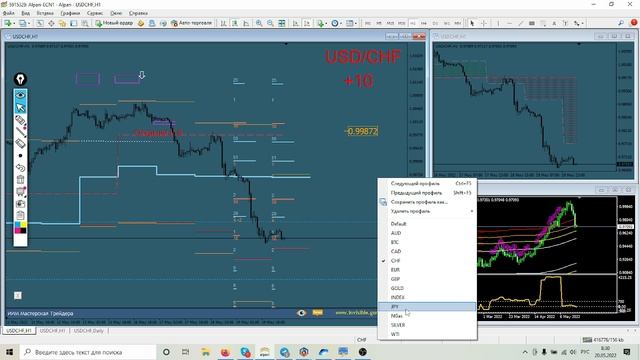Select the arrow cursor in top toolbar
This screenshot has height=360, width=640.
click(472, 23)
